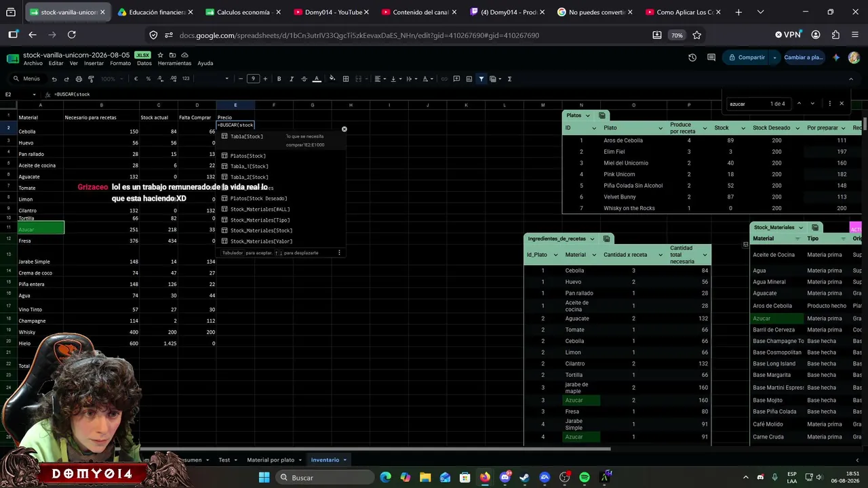Open Steam from the taskbar
The height and width of the screenshot is (488, 868).
click(x=525, y=477)
